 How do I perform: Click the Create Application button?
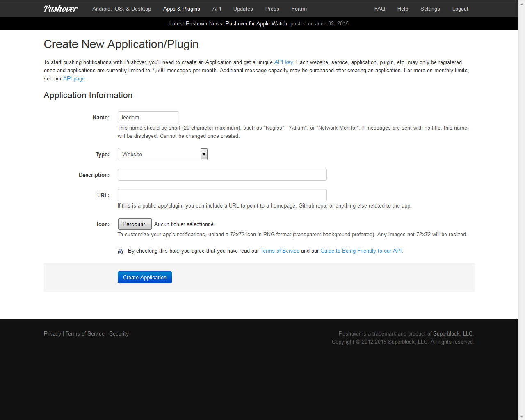click(145, 277)
